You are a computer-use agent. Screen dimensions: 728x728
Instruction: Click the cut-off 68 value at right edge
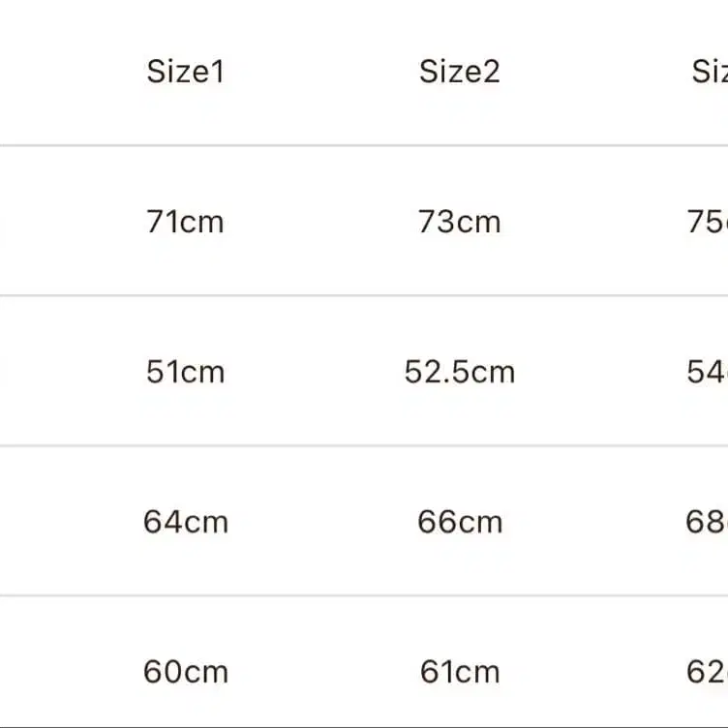(707, 522)
